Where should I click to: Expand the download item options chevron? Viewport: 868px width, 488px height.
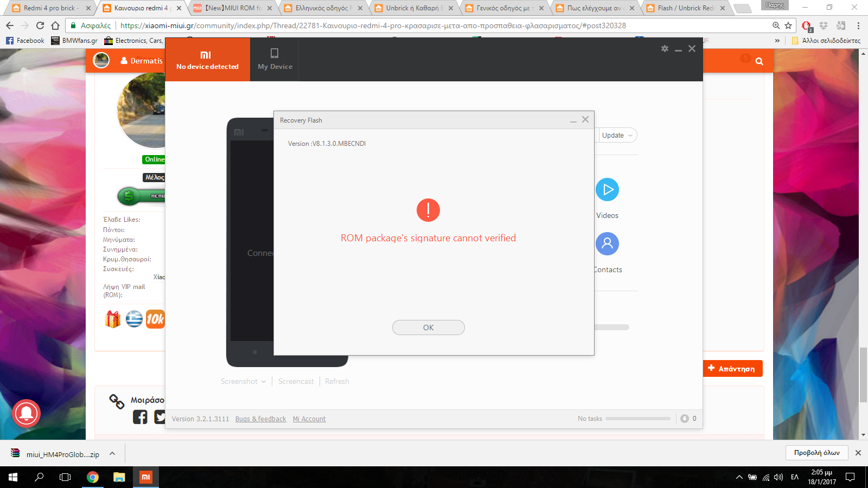pyautogui.click(x=112, y=453)
